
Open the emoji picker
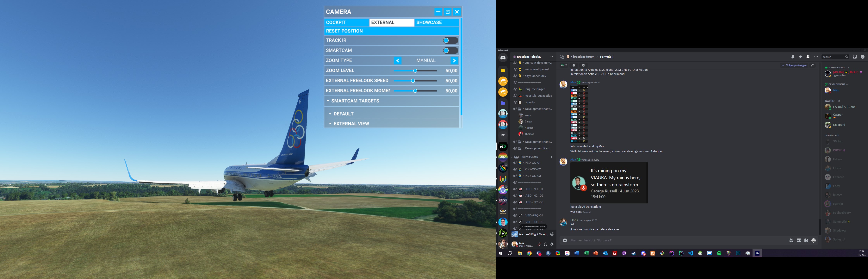(x=814, y=240)
